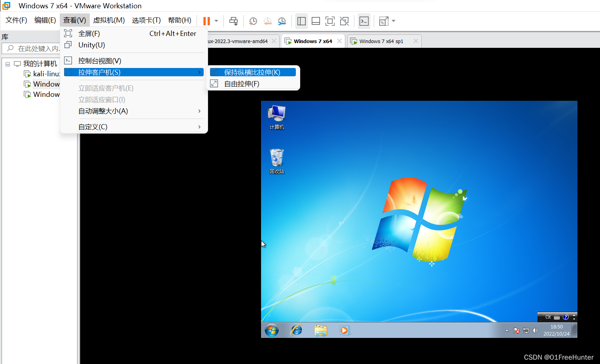Toggle the library sidebar panel
Screen dimensions: 600x364
pos(301,21)
